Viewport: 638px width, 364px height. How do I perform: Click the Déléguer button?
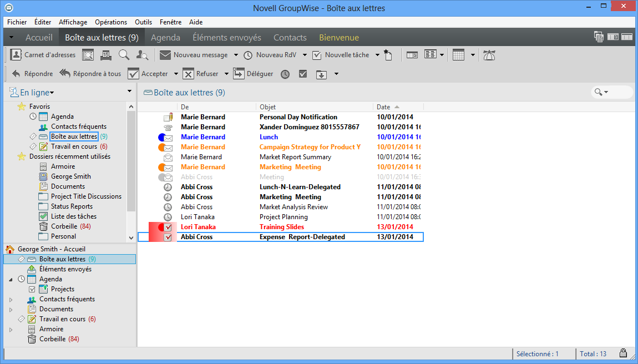pyautogui.click(x=253, y=74)
